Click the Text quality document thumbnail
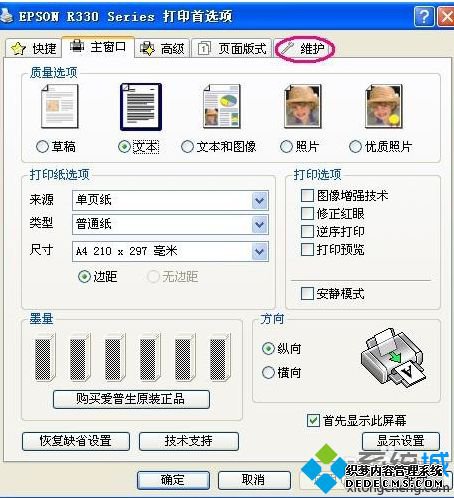454x498 pixels. (141, 107)
